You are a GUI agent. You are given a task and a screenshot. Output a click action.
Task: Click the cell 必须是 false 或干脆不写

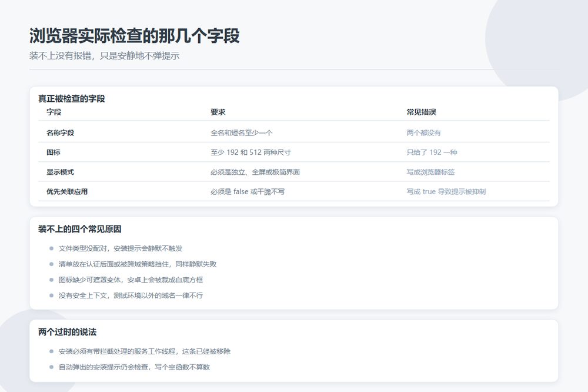248,191
